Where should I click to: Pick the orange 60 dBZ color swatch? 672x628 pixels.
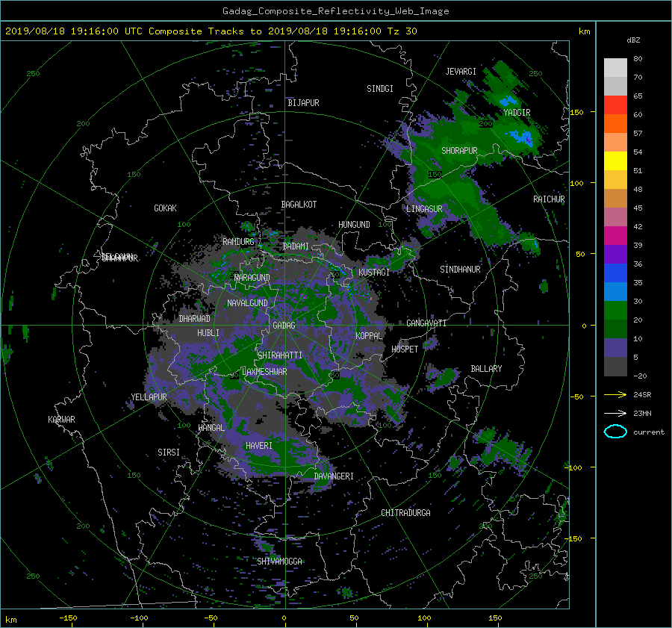615,123
